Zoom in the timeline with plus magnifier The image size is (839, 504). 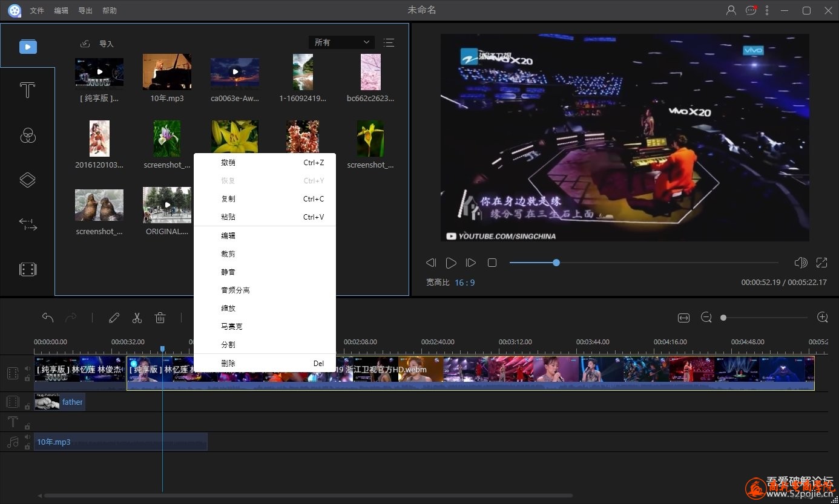(x=822, y=318)
